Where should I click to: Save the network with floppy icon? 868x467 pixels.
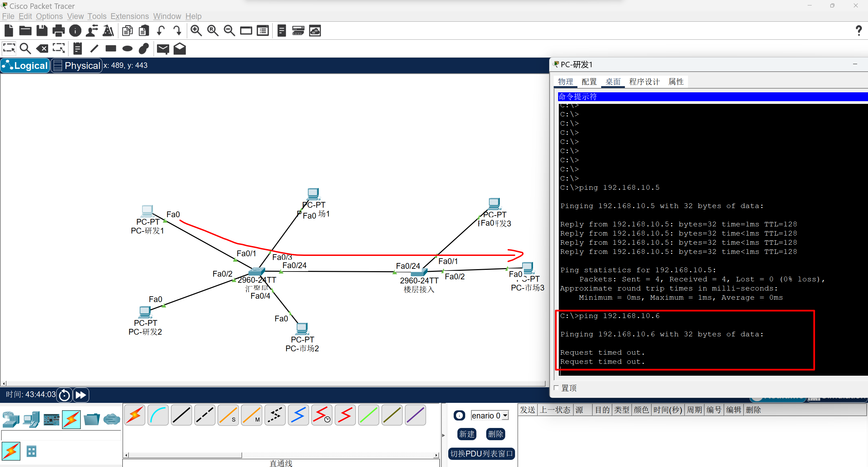42,31
